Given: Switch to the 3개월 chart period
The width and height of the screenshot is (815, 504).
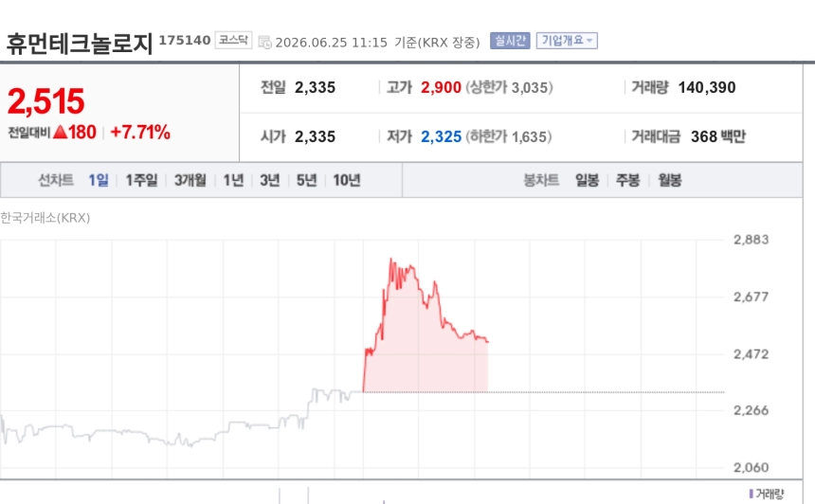Looking at the screenshot, I should click(x=190, y=180).
